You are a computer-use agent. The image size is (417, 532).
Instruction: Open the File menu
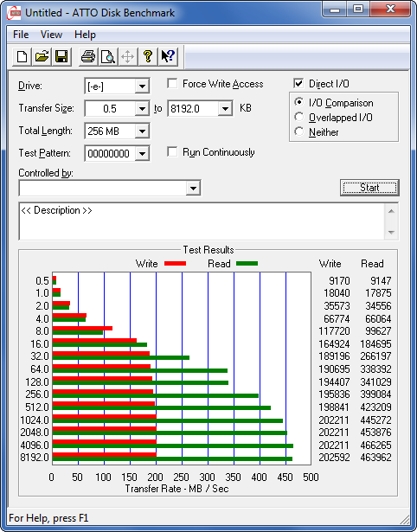pyautogui.click(x=21, y=35)
